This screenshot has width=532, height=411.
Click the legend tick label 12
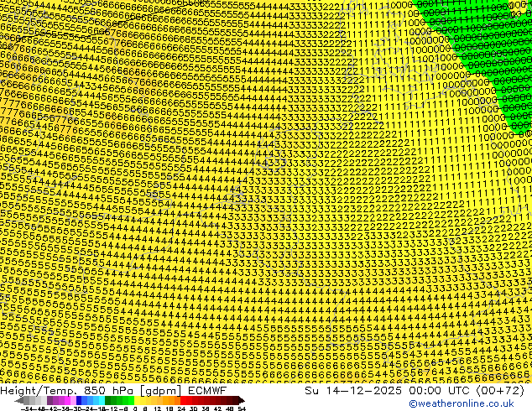click(x=158, y=408)
